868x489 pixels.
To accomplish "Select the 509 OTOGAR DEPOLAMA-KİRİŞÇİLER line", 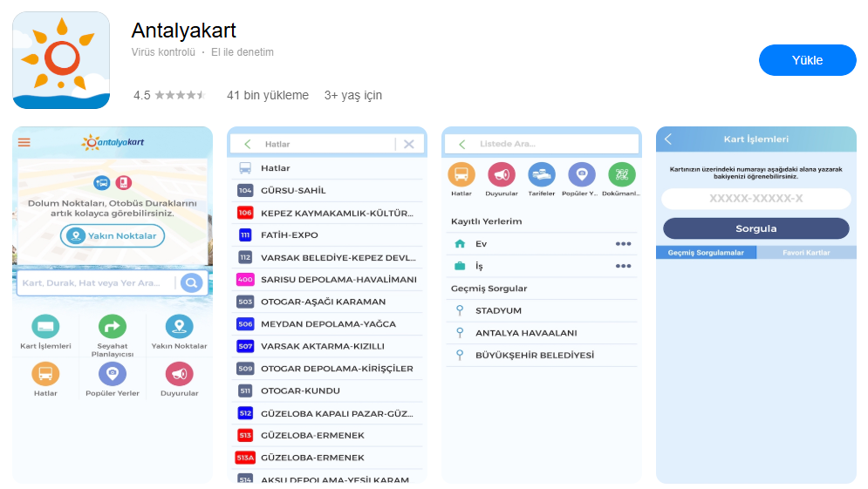I will point(327,369).
